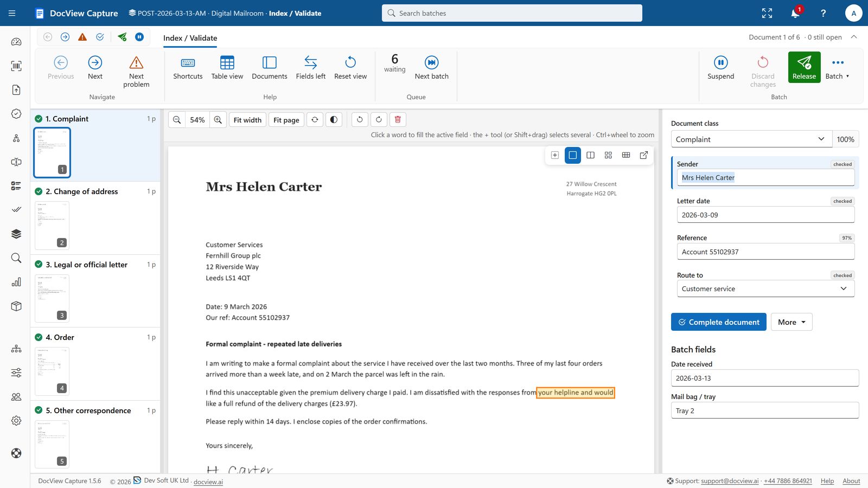Image resolution: width=868 pixels, height=488 pixels.
Task: Select side-by-side layout view
Action: 590,155
